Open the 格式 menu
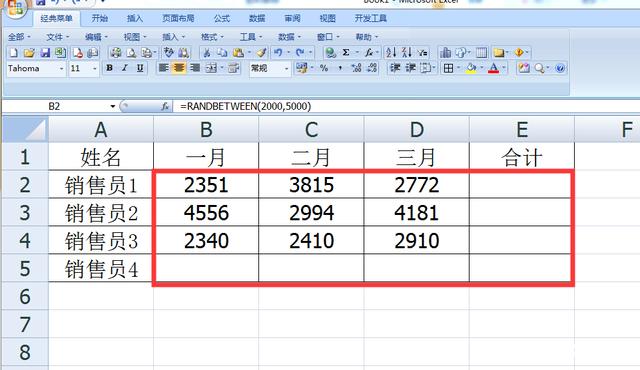The width and height of the screenshot is (640, 370). tap(212, 37)
